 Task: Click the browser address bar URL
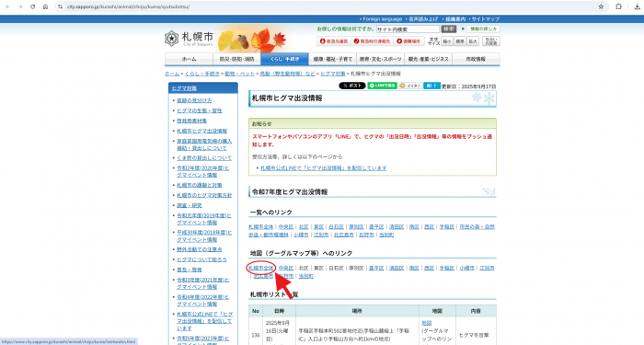(x=128, y=6)
